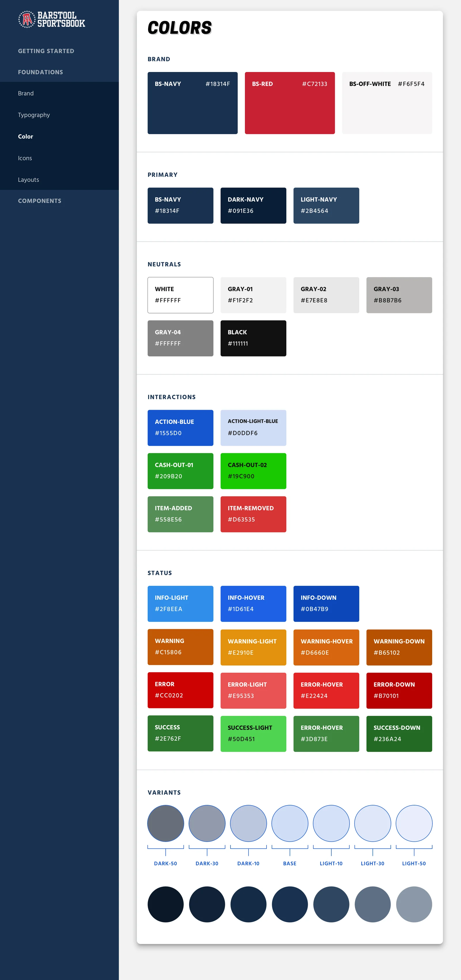Image resolution: width=461 pixels, height=980 pixels.
Task: Select the WARNING-DOWN swatch
Action: (x=399, y=647)
